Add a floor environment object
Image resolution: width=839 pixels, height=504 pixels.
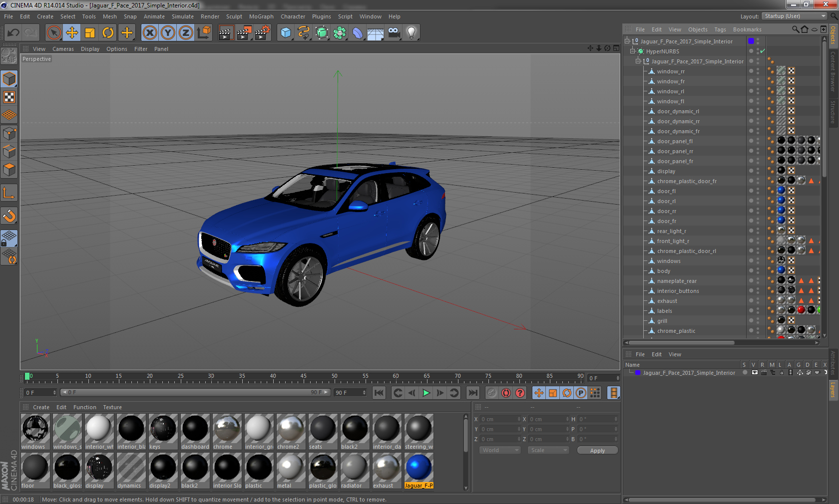[x=376, y=33]
